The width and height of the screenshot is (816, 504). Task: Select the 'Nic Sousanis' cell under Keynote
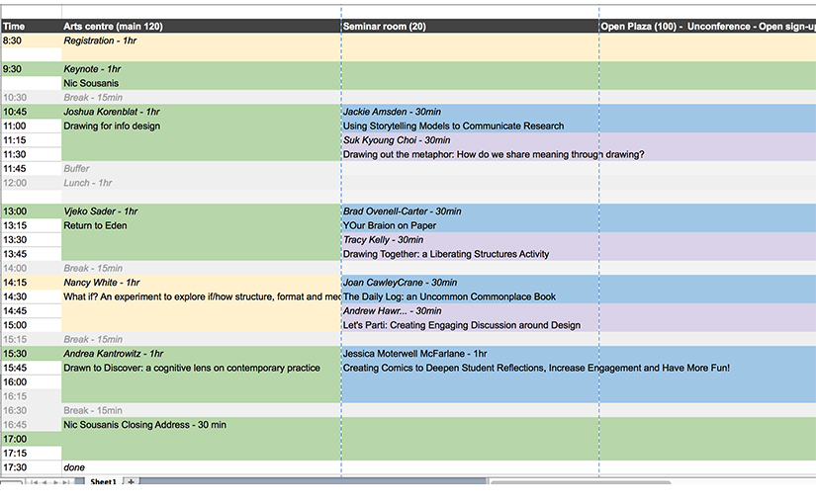tap(202, 83)
